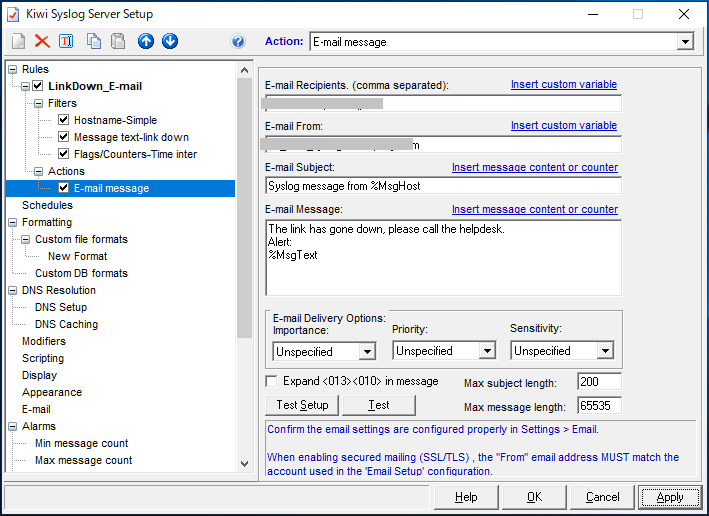
Task: Select Custom DB formats
Action: pos(81,273)
